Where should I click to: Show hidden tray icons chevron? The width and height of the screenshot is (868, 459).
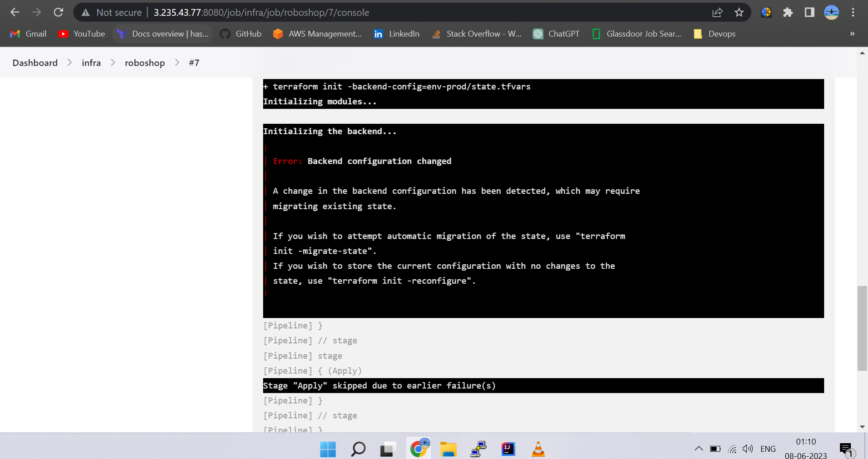698,449
